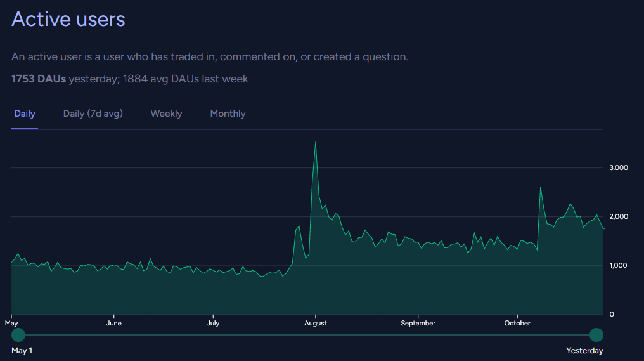This screenshot has height=361, width=644.
Task: Click the Active users heading
Action: [68, 19]
